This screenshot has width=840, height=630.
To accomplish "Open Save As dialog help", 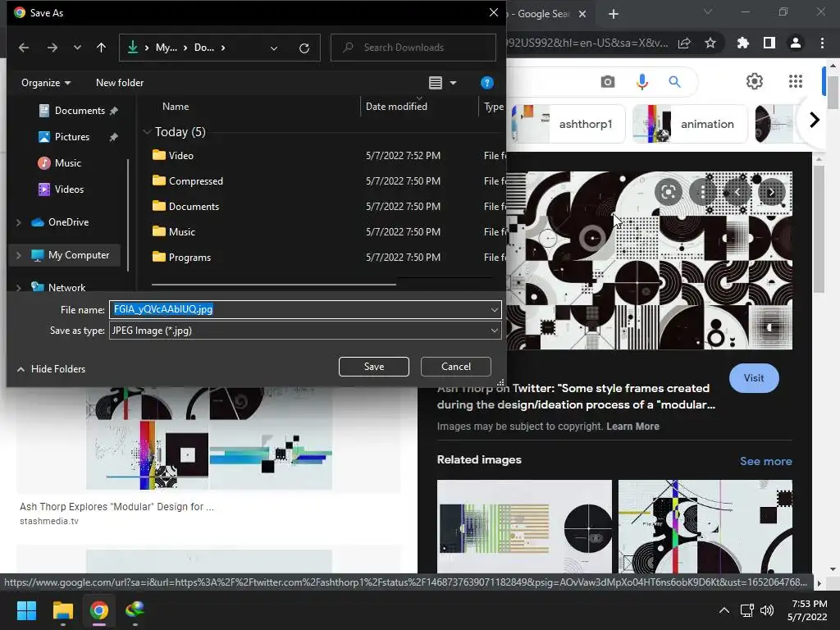I will click(486, 83).
